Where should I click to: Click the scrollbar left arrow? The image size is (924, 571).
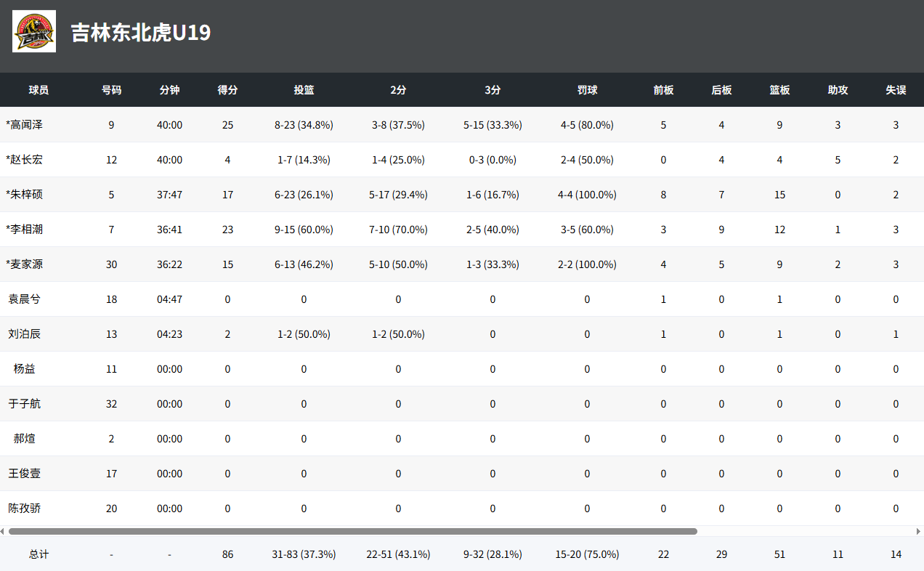coord(3,531)
